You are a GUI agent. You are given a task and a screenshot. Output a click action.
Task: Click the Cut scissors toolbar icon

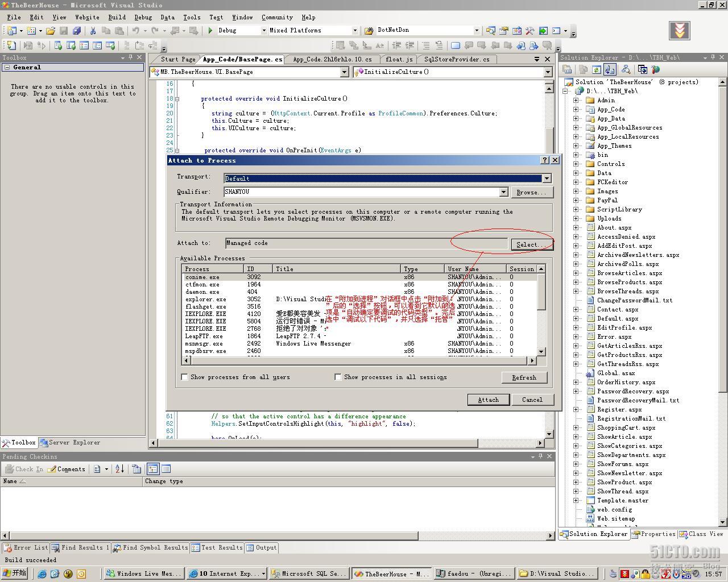[x=93, y=30]
